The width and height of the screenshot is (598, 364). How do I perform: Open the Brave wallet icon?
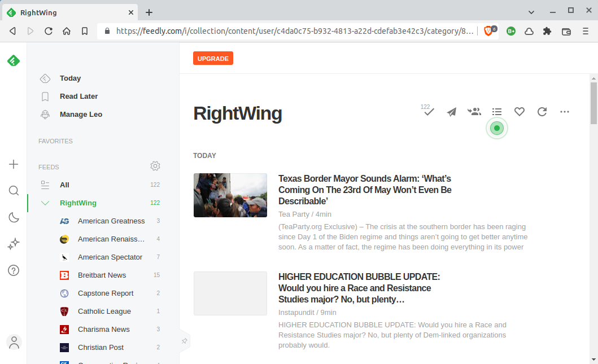pos(566,31)
